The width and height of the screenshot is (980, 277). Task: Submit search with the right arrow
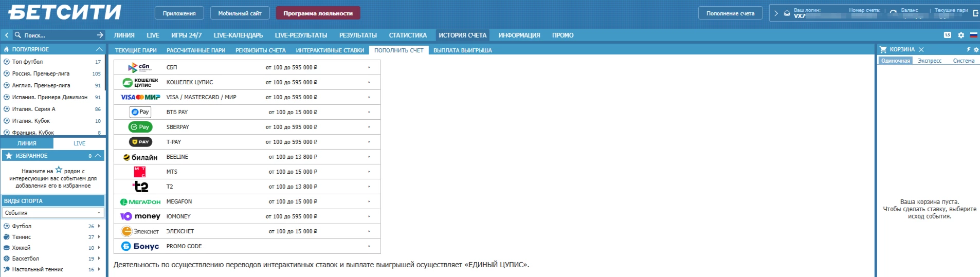[x=100, y=35]
